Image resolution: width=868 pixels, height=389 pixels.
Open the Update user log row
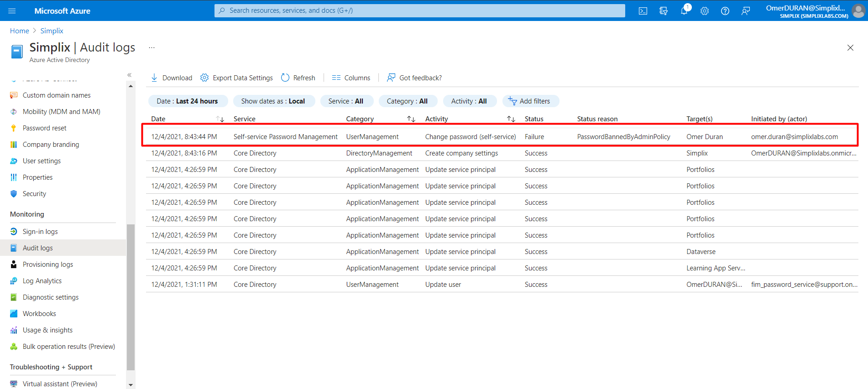point(502,285)
